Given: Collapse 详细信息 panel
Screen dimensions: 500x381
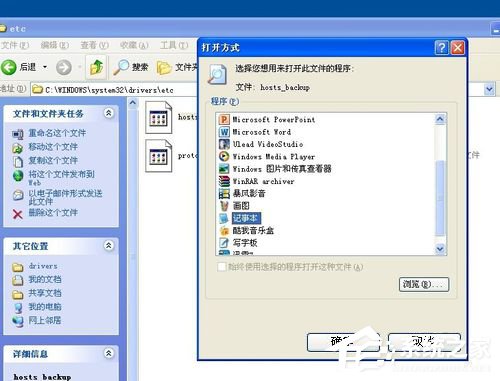Looking at the screenshot, I should point(109,353).
